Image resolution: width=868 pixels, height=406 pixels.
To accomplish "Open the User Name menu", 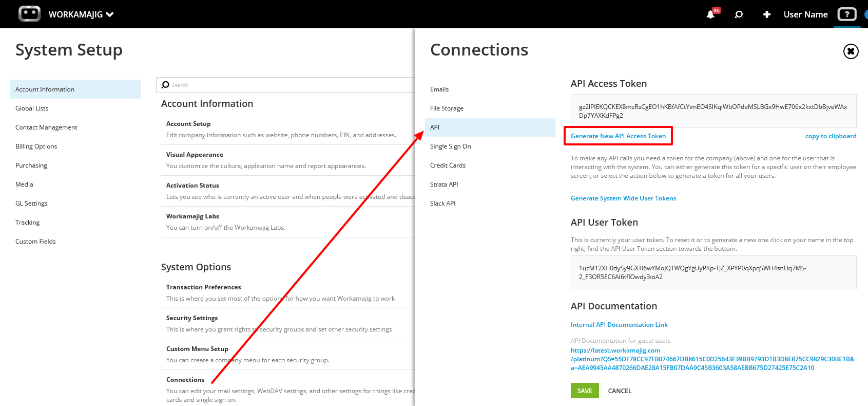I will [805, 14].
